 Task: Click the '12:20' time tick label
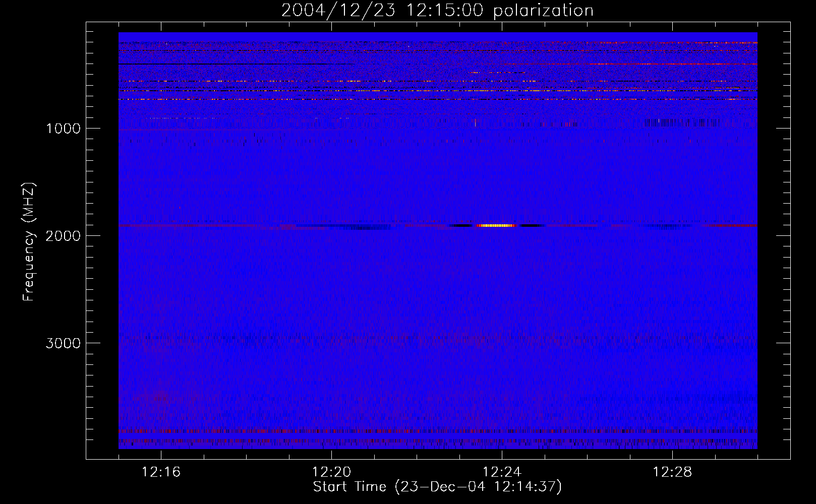click(331, 472)
